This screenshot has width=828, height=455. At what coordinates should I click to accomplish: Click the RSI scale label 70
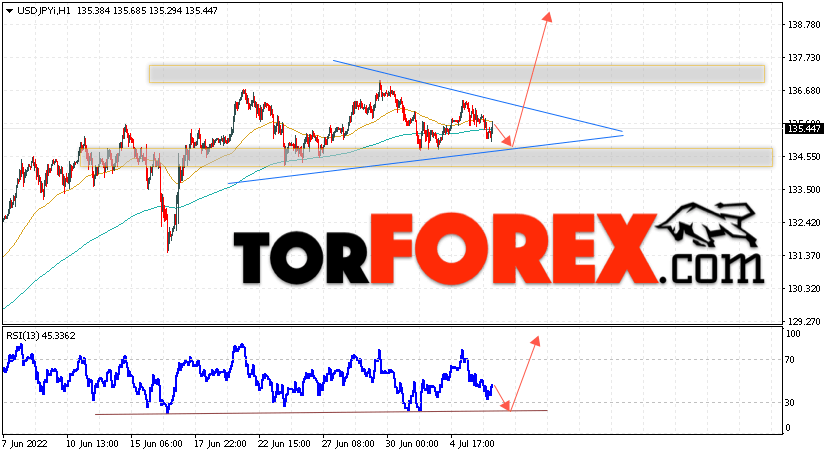[x=790, y=359]
